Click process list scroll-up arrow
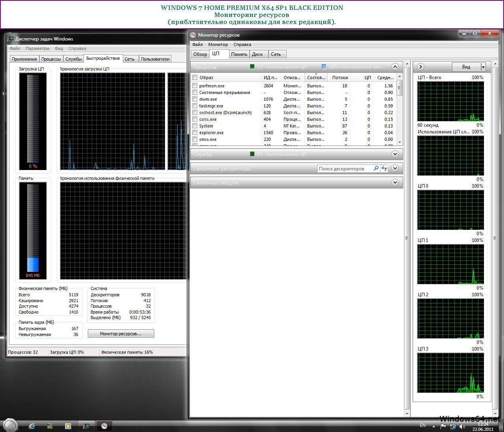The height and width of the screenshot is (432, 504). (400, 77)
